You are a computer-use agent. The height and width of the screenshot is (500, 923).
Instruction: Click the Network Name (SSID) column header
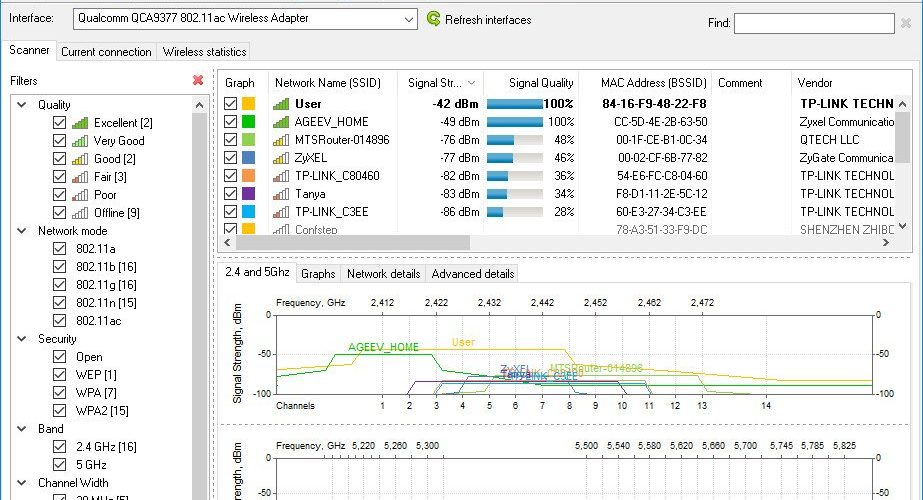(328, 83)
